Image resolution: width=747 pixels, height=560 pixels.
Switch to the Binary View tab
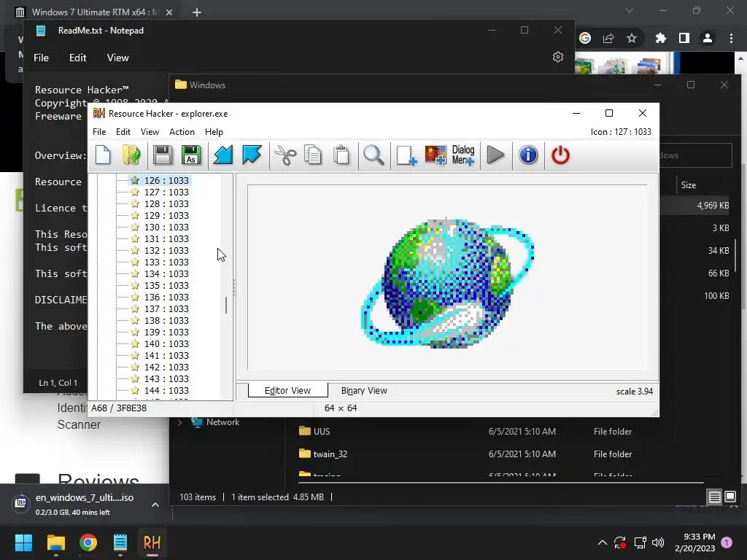(364, 391)
